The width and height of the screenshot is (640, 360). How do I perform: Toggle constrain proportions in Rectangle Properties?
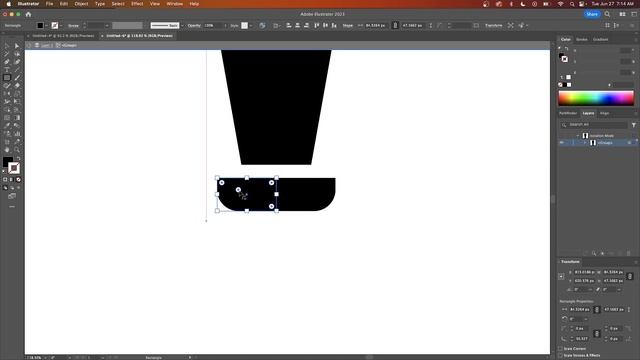click(597, 310)
